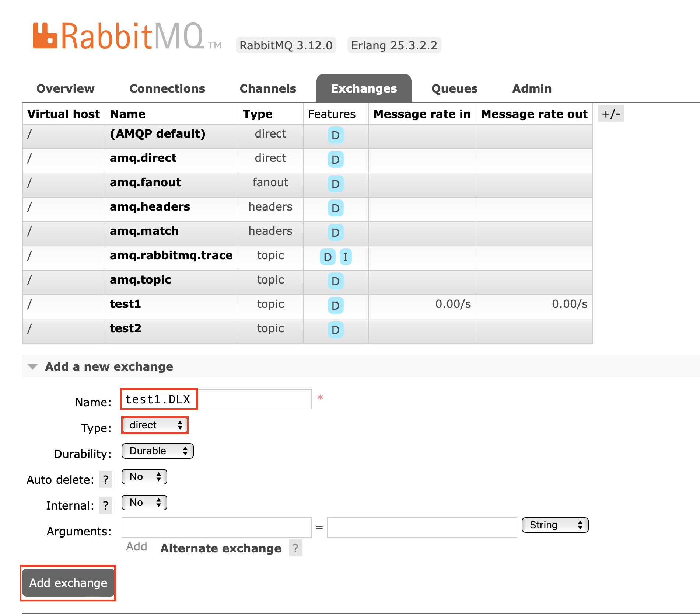Open the amq.match exchange
700x615 pixels.
click(x=144, y=231)
